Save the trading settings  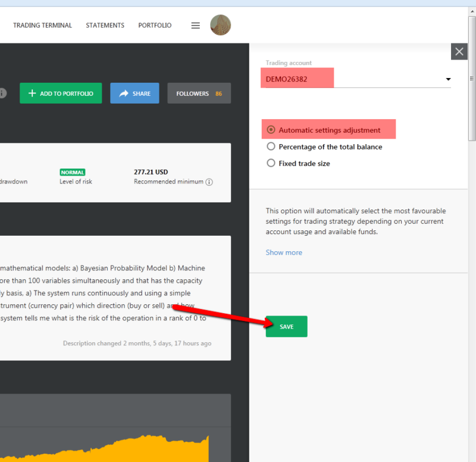(287, 326)
